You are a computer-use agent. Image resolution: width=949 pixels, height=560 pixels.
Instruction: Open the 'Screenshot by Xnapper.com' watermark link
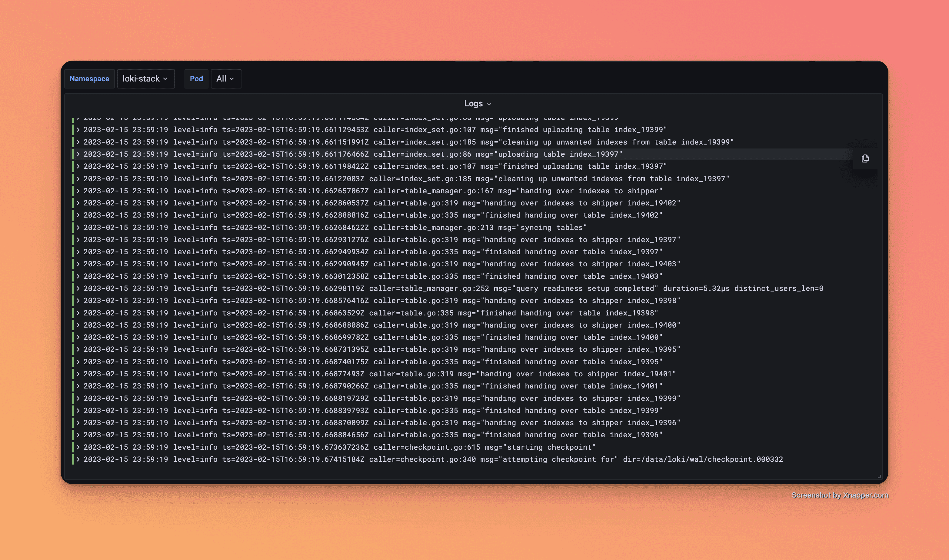pyautogui.click(x=840, y=495)
